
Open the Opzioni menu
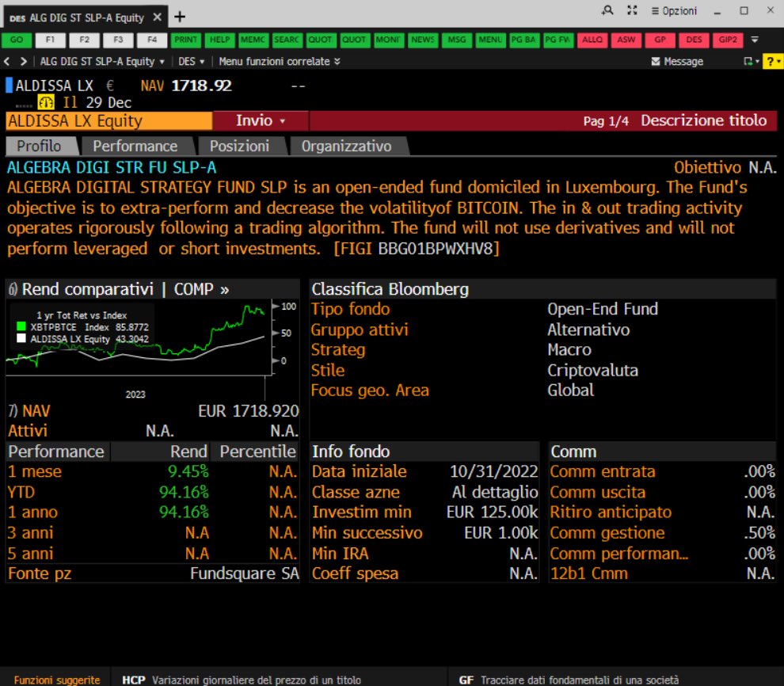tap(674, 10)
